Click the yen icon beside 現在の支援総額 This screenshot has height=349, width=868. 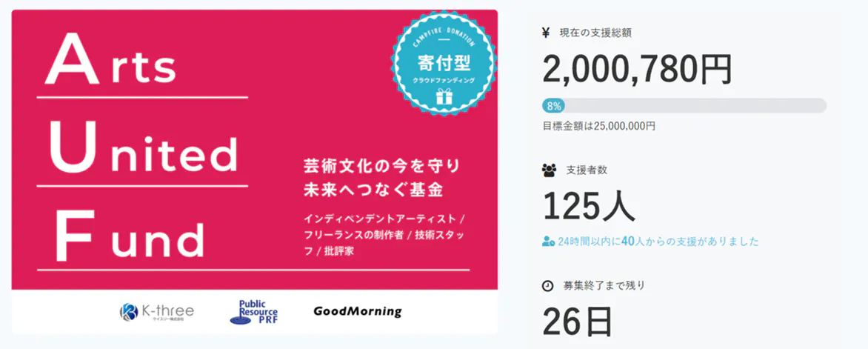546,32
